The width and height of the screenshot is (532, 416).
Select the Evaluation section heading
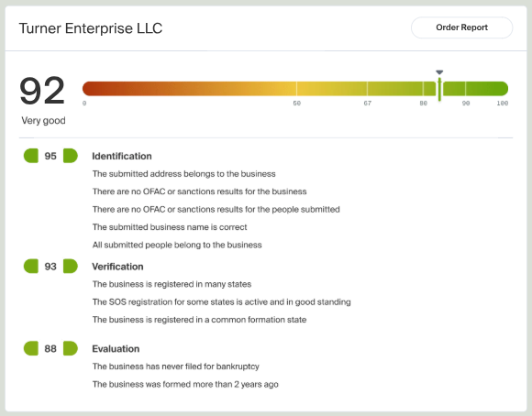(116, 349)
